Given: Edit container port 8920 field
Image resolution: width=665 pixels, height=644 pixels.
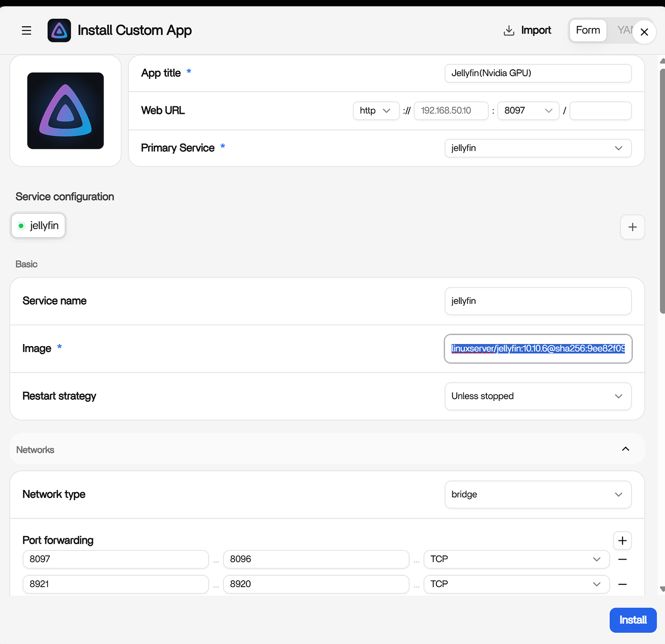Looking at the screenshot, I should tap(316, 584).
